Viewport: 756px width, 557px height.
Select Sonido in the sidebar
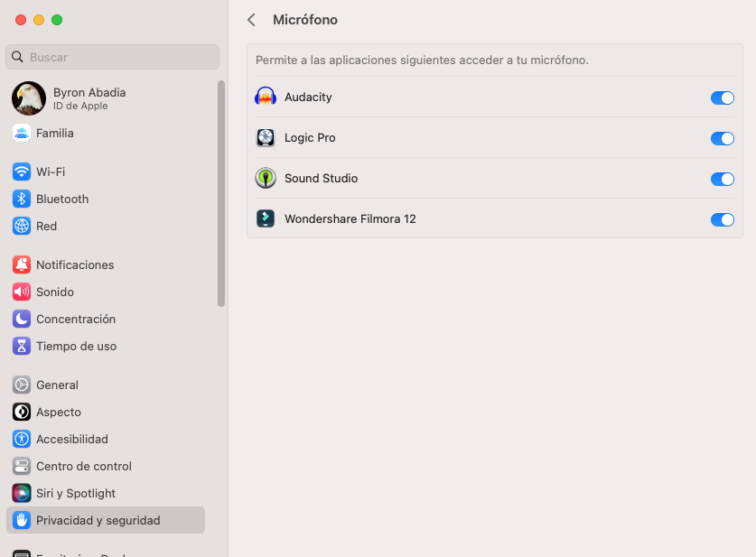54,292
